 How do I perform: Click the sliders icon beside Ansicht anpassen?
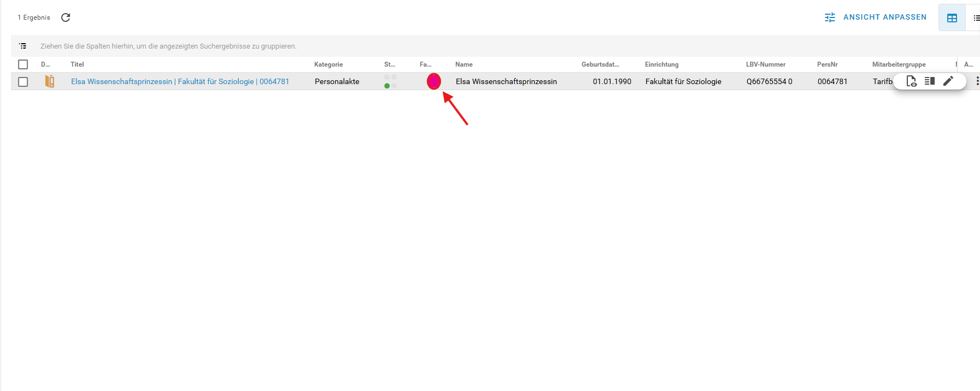[x=830, y=17]
